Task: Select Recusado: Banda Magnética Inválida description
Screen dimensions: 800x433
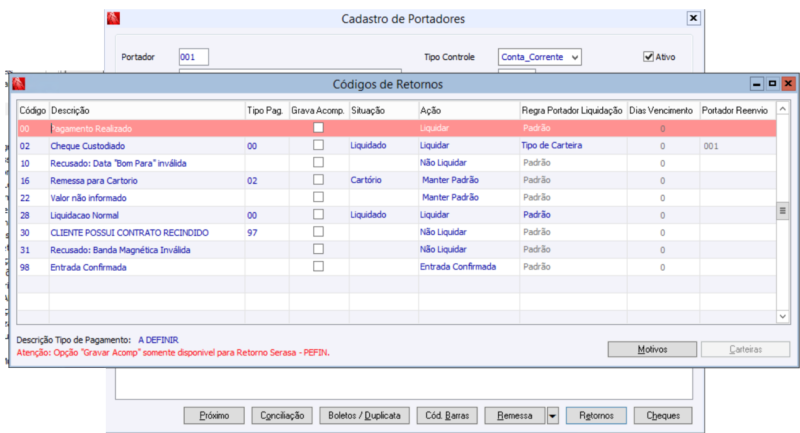Action: 147,250
